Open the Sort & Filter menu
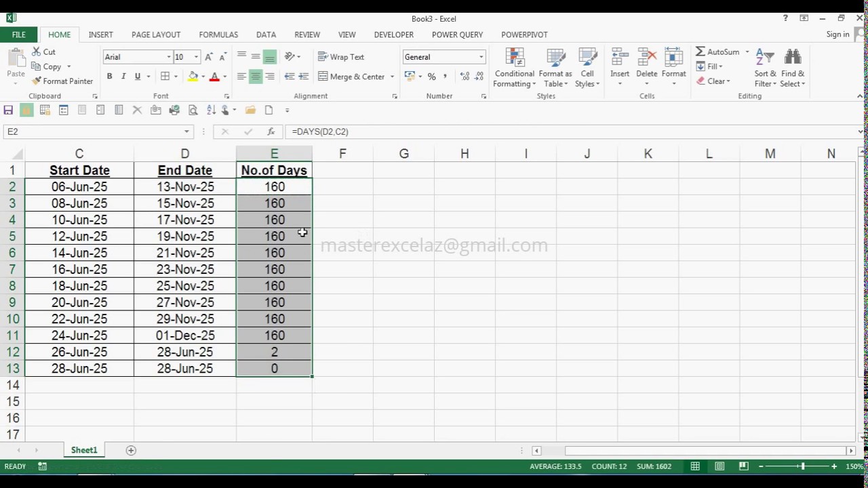868x488 pixels. (x=765, y=68)
